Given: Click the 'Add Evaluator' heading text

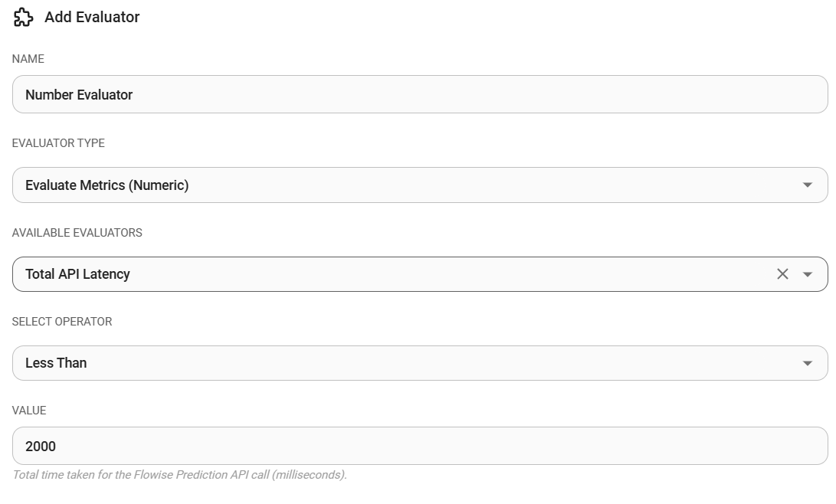Looking at the screenshot, I should [92, 18].
